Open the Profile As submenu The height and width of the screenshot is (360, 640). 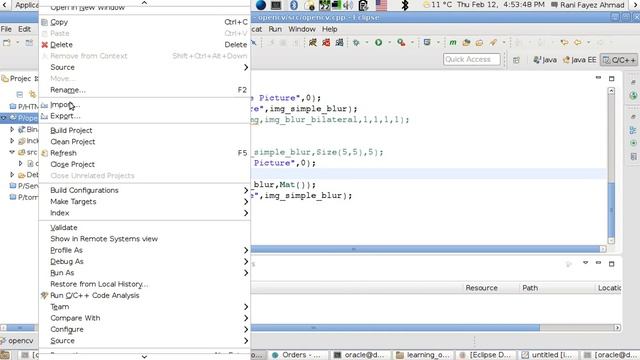point(144,250)
